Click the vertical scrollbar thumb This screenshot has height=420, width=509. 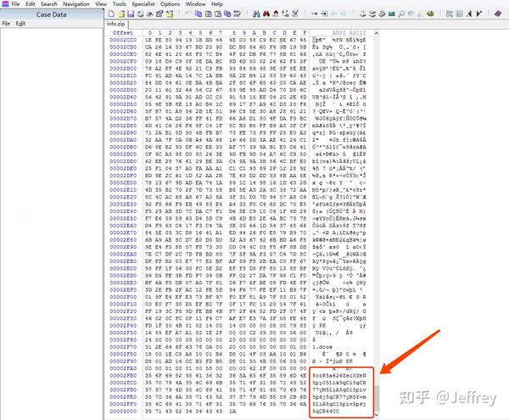pos(376,397)
